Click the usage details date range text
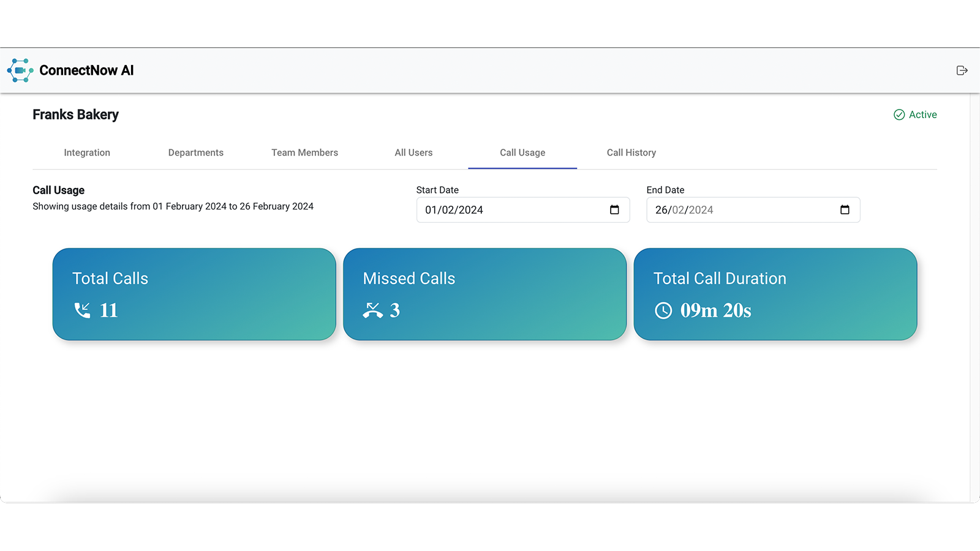 point(173,206)
